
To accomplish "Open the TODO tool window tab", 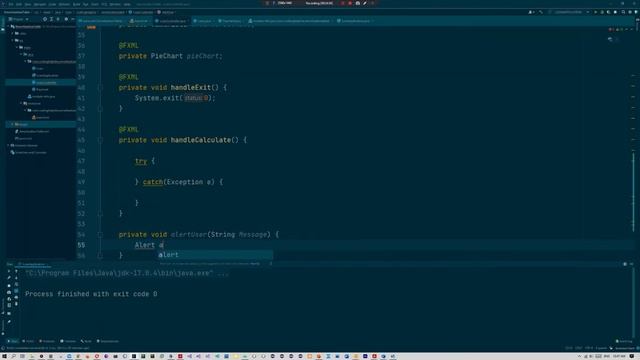I will (x=28, y=341).
